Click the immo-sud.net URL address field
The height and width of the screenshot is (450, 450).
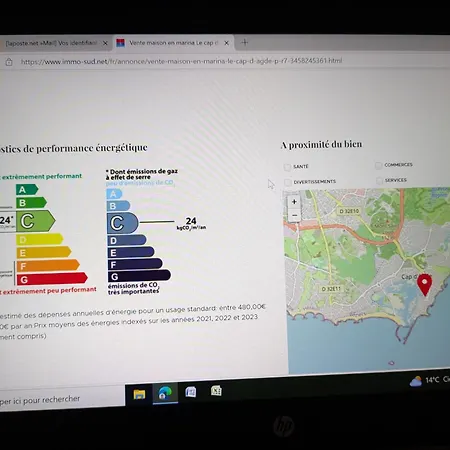pos(181,61)
